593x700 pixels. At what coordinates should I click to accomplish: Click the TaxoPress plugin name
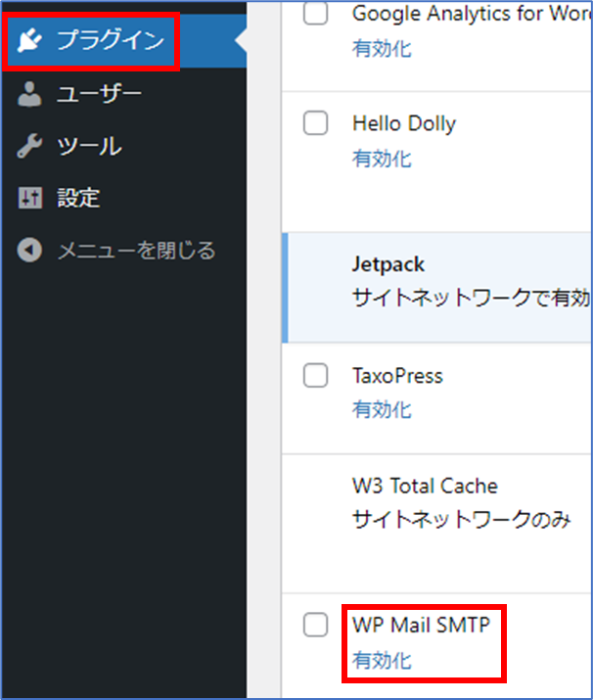[397, 375]
